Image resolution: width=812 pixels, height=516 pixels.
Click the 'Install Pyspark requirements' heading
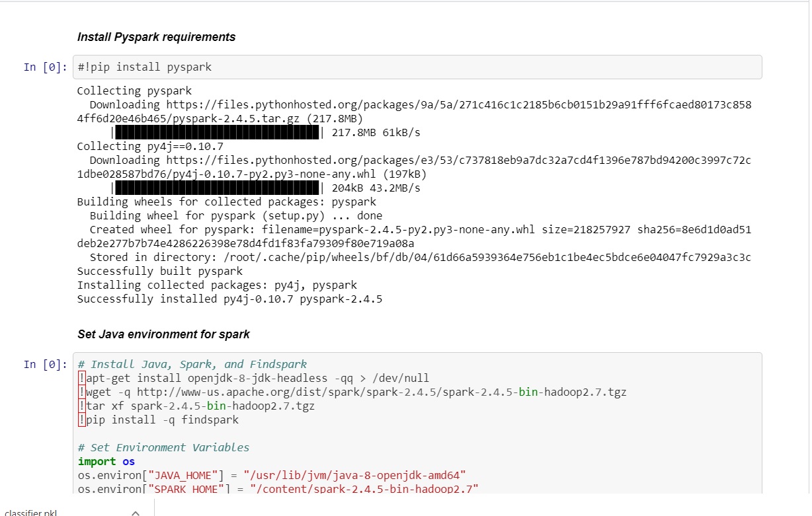156,37
